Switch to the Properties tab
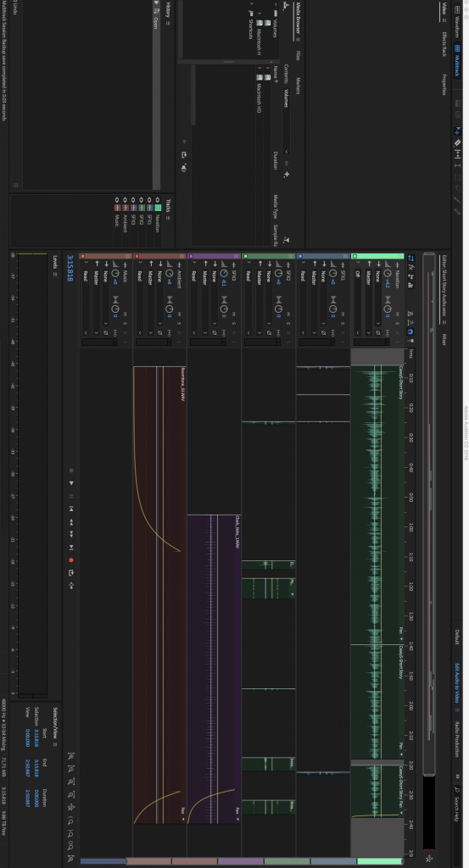The image size is (469, 868). (444, 84)
